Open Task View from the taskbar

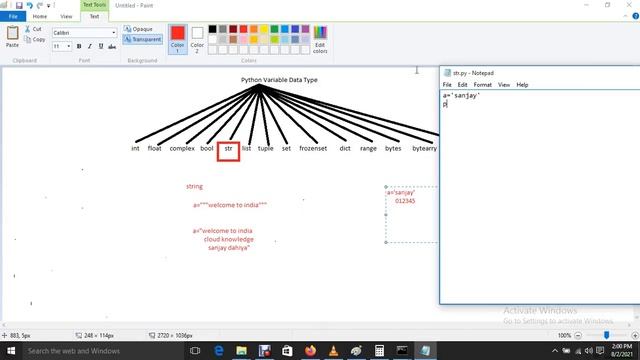pos(195,351)
